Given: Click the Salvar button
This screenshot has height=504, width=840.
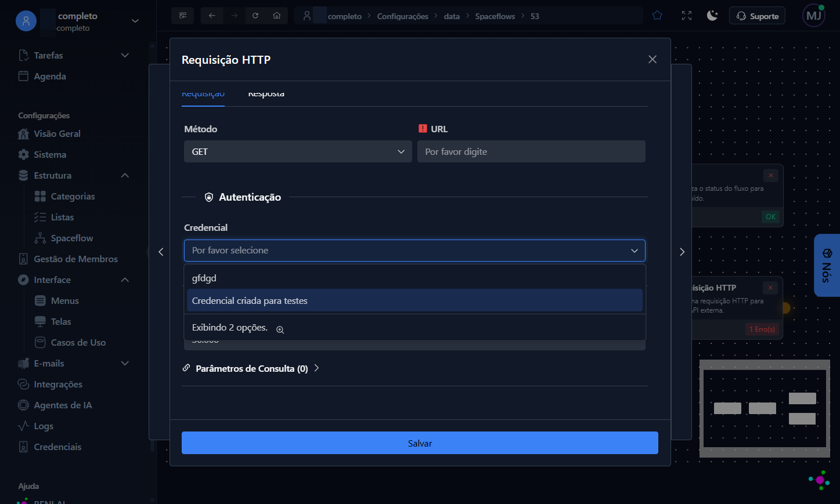Looking at the screenshot, I should pos(420,443).
